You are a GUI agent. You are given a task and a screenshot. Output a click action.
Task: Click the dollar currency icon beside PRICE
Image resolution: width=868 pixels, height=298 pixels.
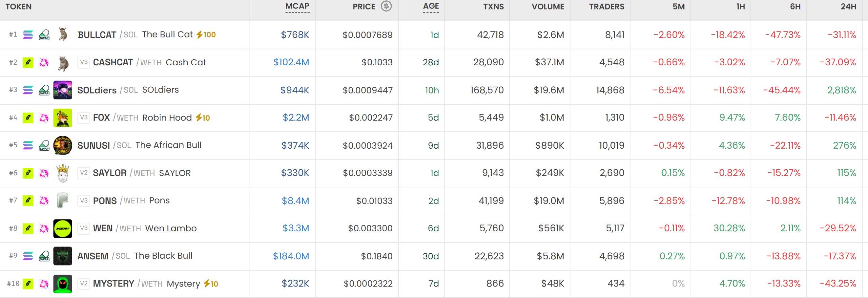pos(386,6)
